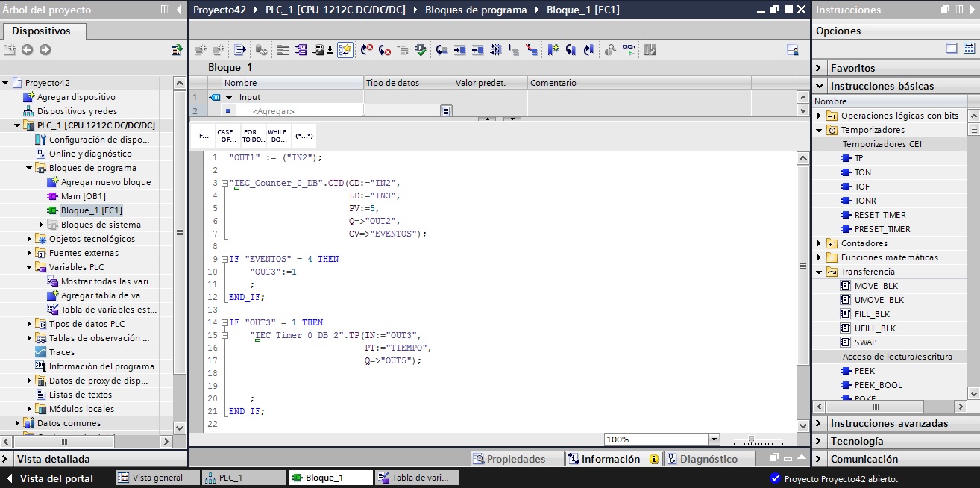Open the Agregar dispositivo entry icon

pyautogui.click(x=29, y=97)
